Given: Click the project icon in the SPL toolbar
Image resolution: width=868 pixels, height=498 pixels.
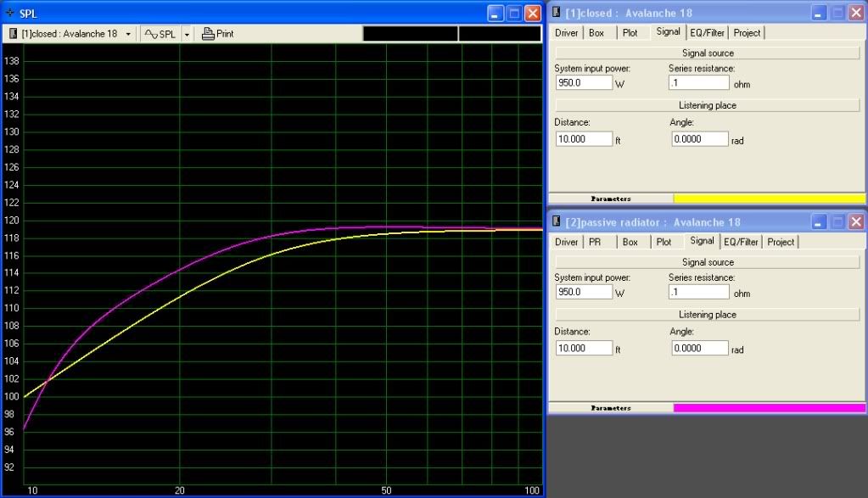Looking at the screenshot, I should tap(13, 34).
